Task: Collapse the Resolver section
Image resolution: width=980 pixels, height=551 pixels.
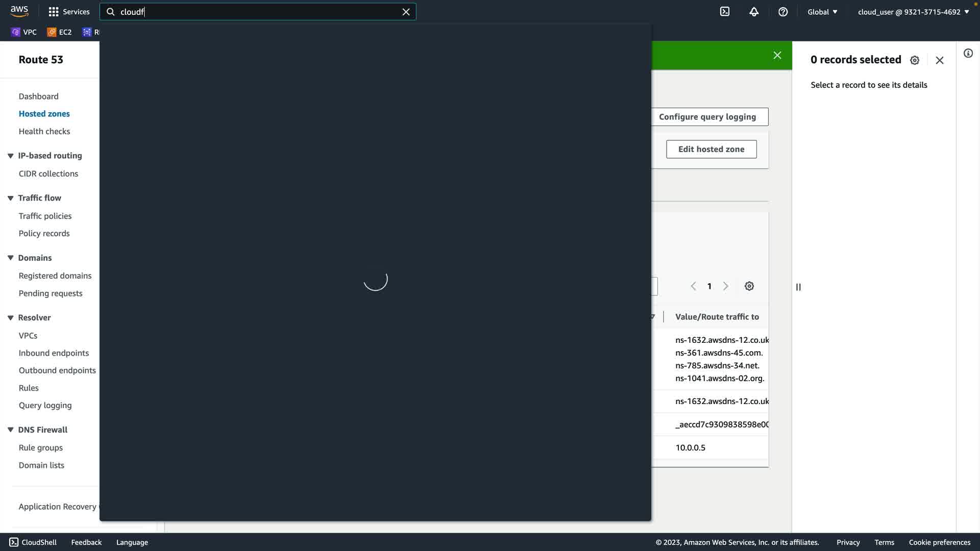Action: click(x=10, y=317)
